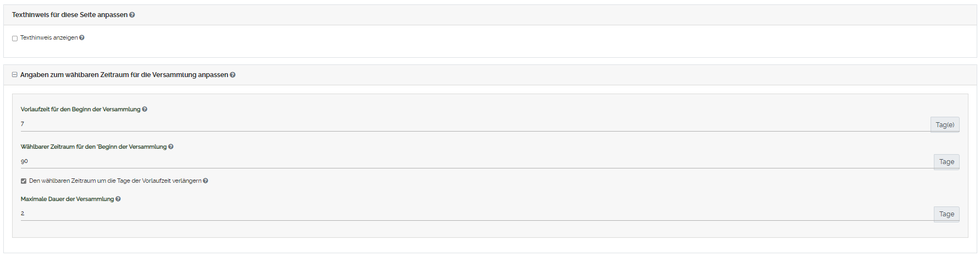Viewport: 980px width, 256px height.
Task: Click help icon beside 'Wählbarer Zeitraum für den Beginn'
Action: pos(171,147)
